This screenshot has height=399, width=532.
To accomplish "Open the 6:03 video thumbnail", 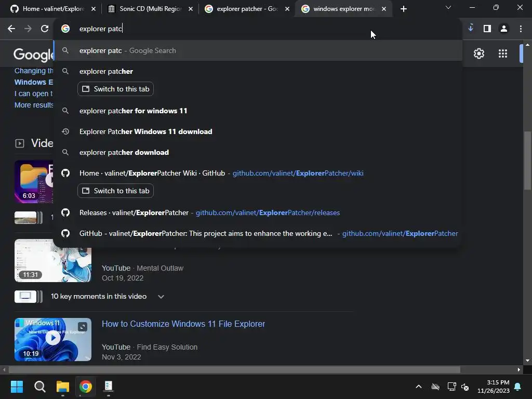I will (x=34, y=182).
